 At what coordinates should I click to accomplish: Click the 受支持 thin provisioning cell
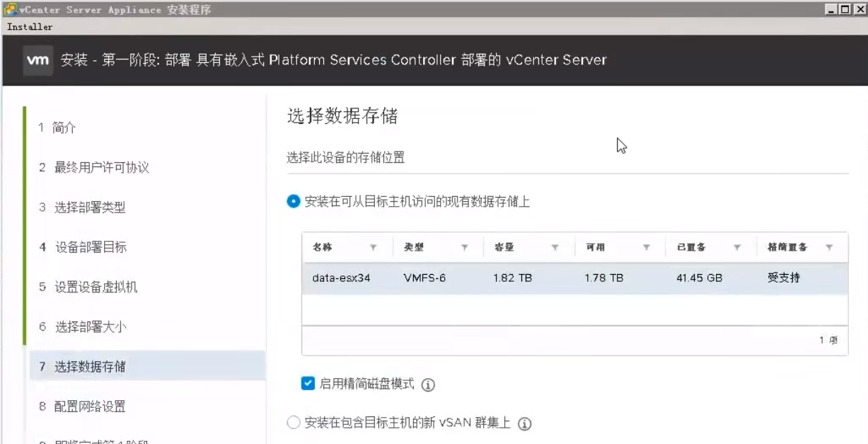tap(783, 278)
